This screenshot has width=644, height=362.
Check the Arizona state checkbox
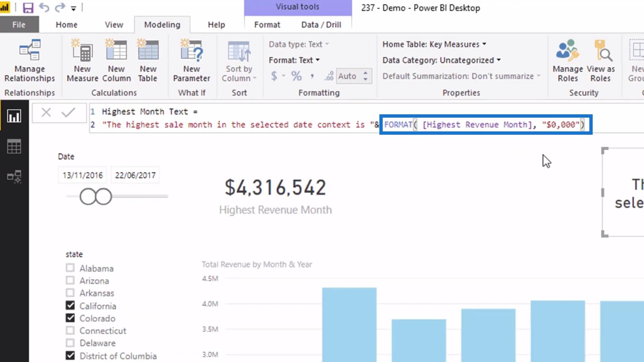point(70,280)
